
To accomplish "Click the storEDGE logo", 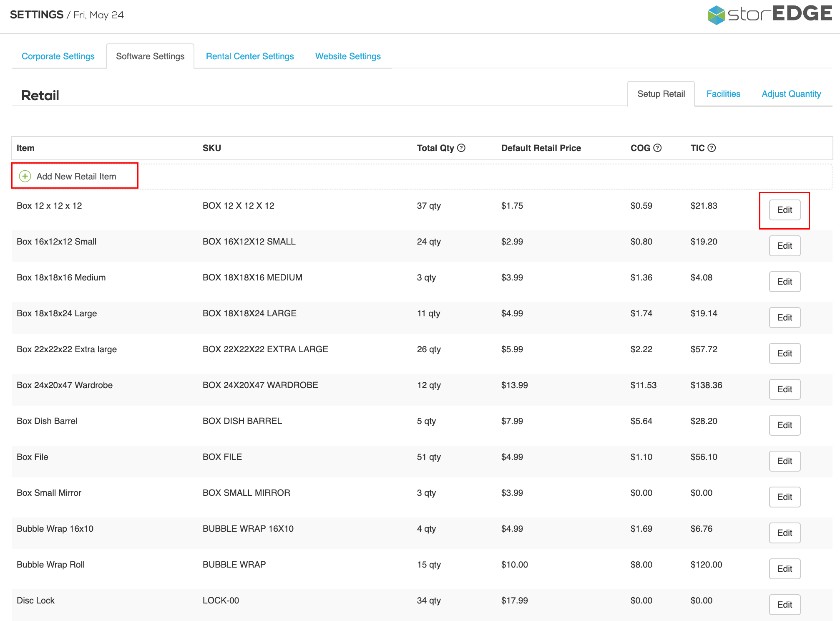I will (x=770, y=14).
